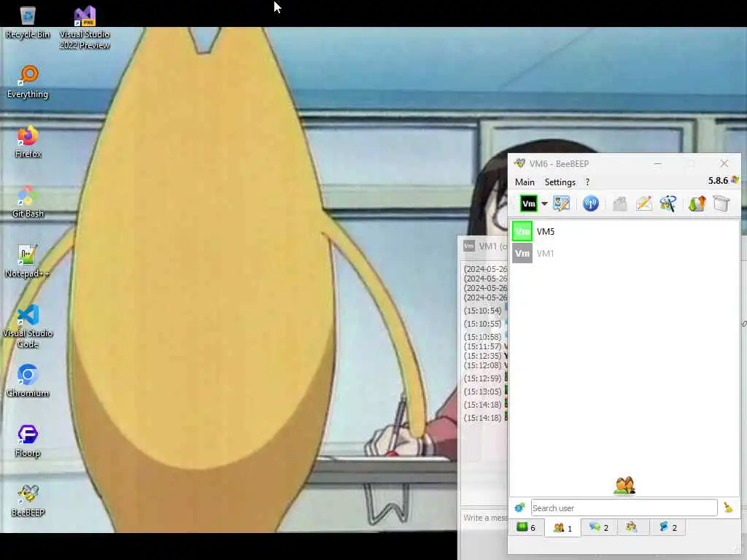Click the file-share upload arrow toolbar icon
Viewport: 747px width, 560px height.
pyautogui.click(x=697, y=204)
